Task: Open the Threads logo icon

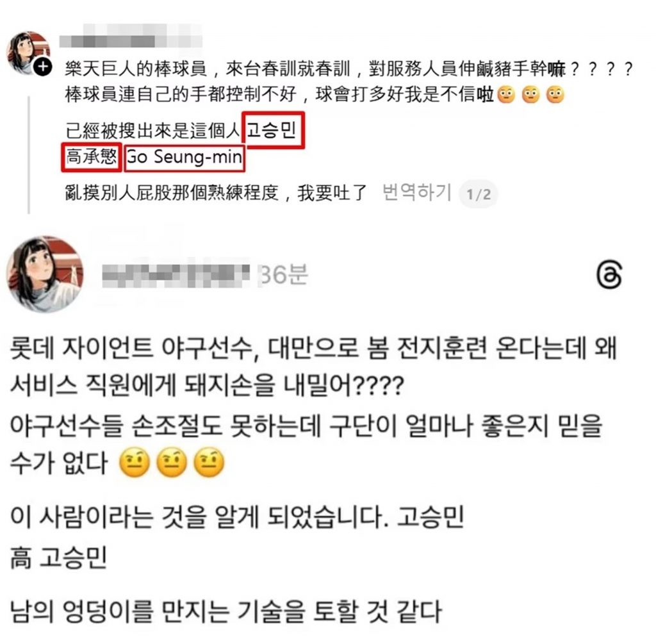Action: 609,275
